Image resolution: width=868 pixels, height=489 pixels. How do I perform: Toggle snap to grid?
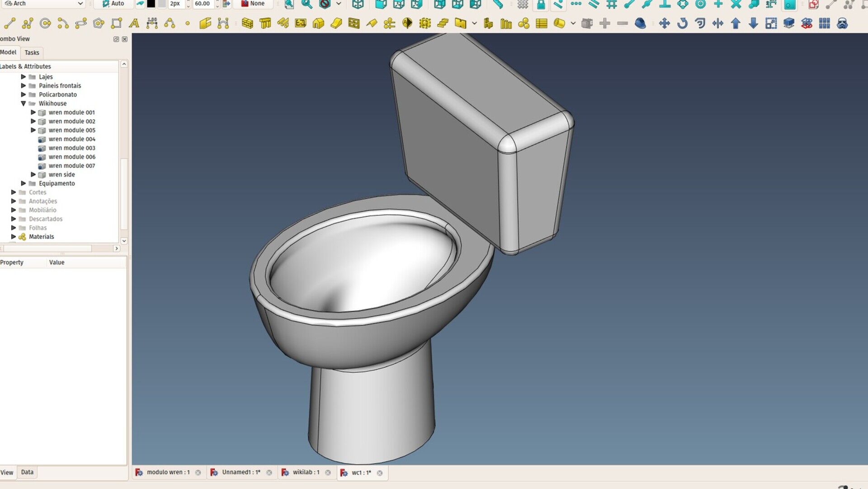(612, 4)
